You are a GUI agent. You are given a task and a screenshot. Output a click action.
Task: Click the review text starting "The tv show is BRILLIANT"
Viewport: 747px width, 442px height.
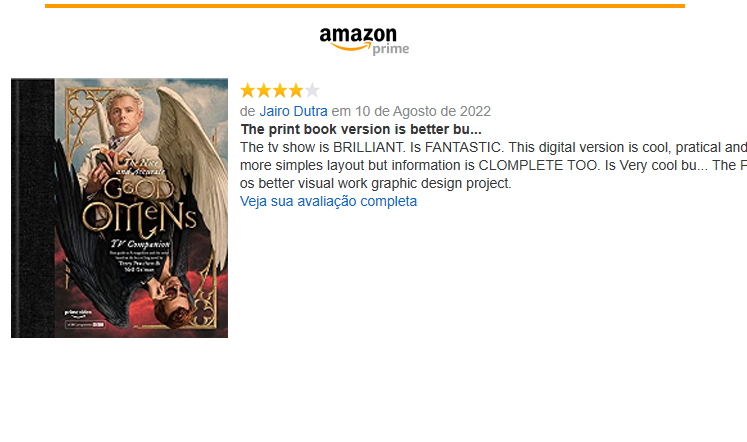point(493,165)
